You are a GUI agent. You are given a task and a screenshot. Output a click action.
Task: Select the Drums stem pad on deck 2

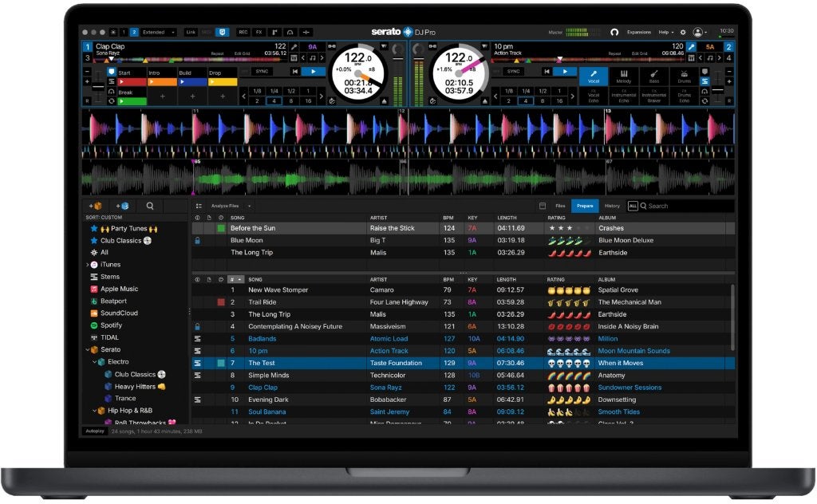pos(684,76)
